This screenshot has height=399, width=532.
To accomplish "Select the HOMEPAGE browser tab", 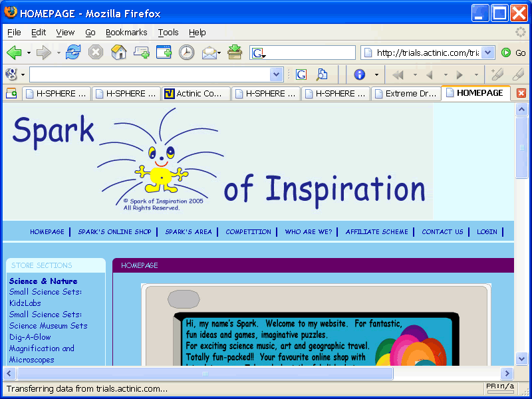I will (475, 93).
